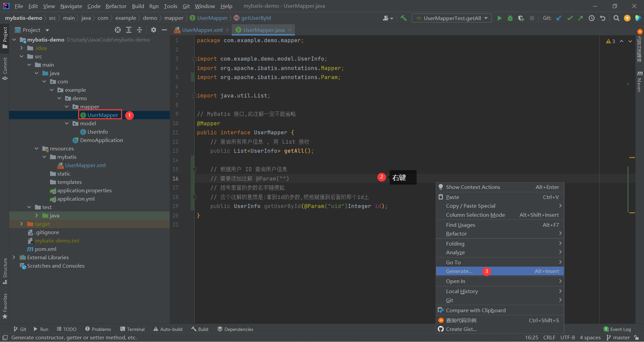Place cursor on line 19 getUserById method
Viewport: 644px width, 342px height.
tap(282, 206)
